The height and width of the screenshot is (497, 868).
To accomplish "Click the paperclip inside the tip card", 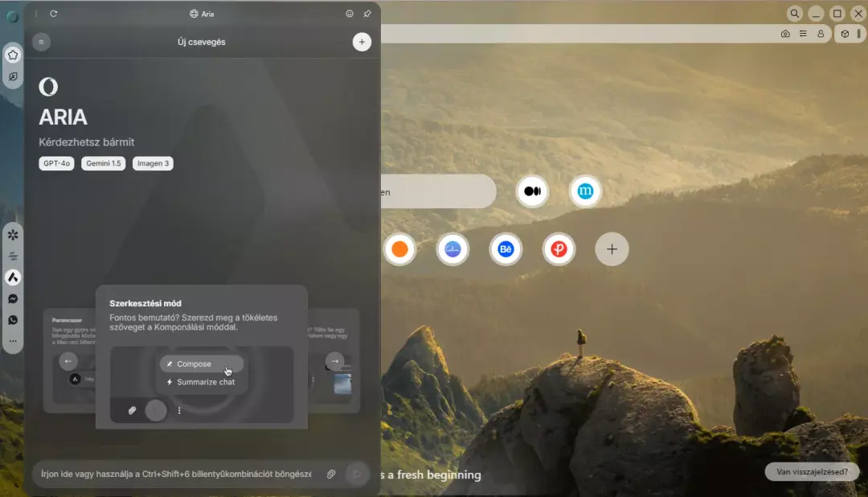I will click(132, 411).
